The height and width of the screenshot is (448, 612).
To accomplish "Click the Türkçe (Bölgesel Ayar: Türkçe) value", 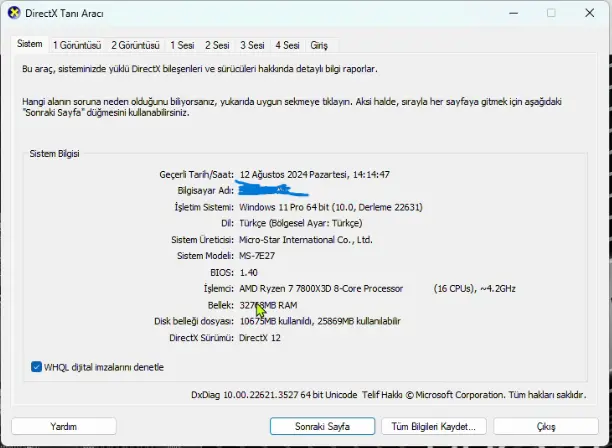I will click(x=301, y=223).
